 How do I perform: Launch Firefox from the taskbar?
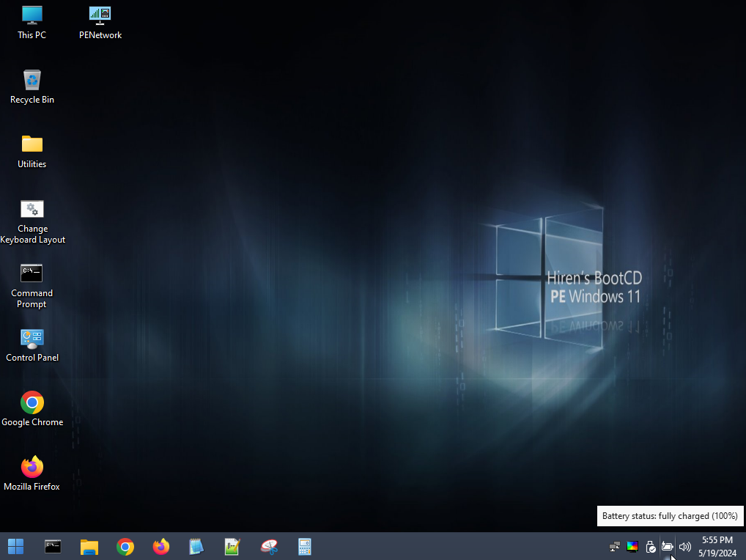point(160,547)
